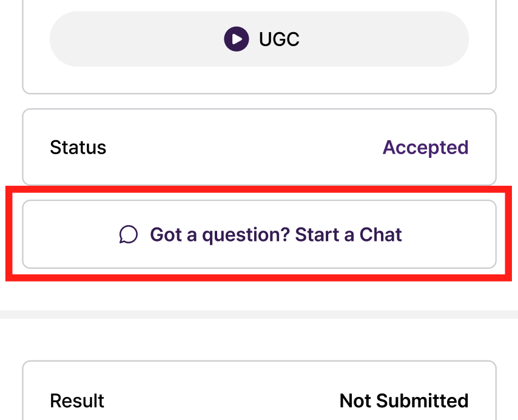The width and height of the screenshot is (518, 420).
Task: Click the "Start a Chat" text
Action: click(x=348, y=234)
